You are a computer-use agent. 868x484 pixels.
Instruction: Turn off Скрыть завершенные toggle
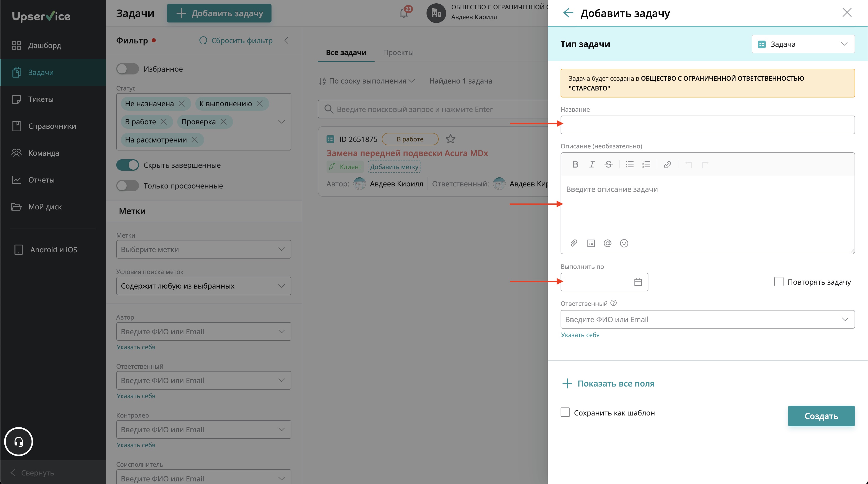pyautogui.click(x=127, y=165)
